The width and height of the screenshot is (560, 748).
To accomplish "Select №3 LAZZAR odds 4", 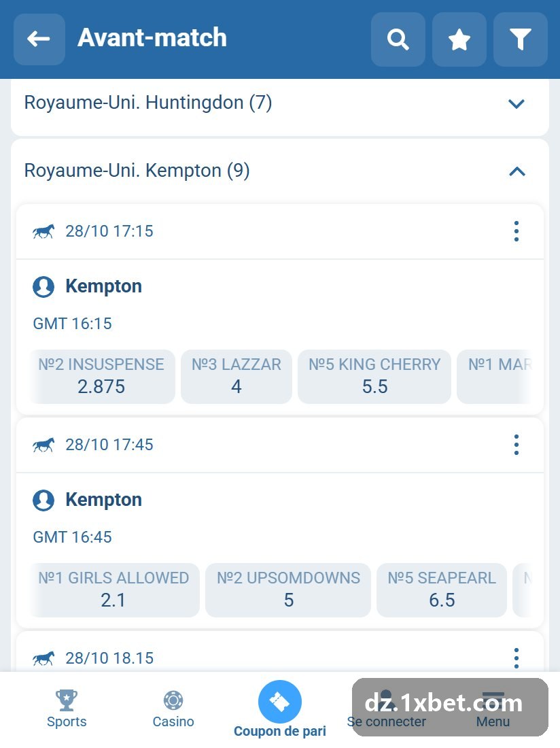I will click(x=237, y=377).
